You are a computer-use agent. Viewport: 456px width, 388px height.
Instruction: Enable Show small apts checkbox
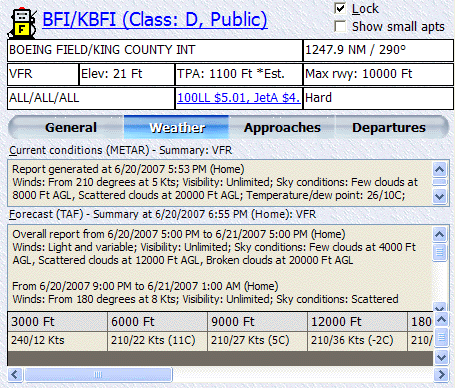[x=340, y=26]
